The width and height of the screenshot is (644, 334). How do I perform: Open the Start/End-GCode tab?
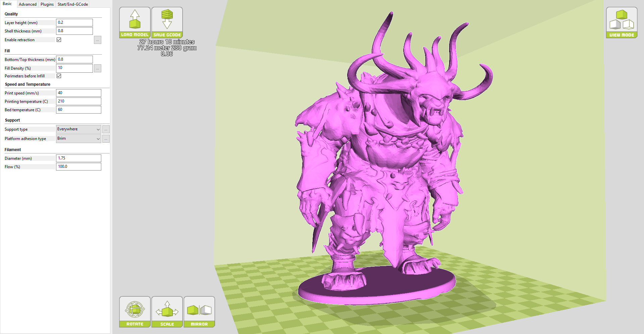coord(73,4)
